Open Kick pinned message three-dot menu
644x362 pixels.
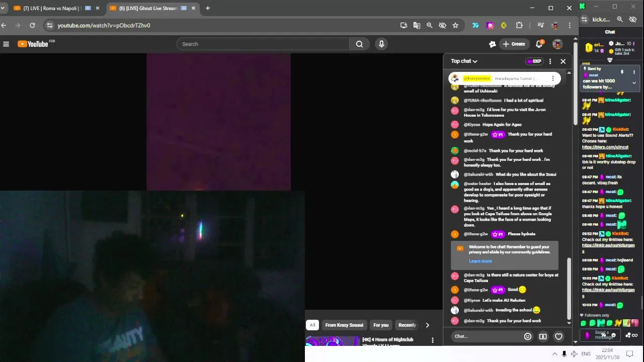click(x=634, y=72)
